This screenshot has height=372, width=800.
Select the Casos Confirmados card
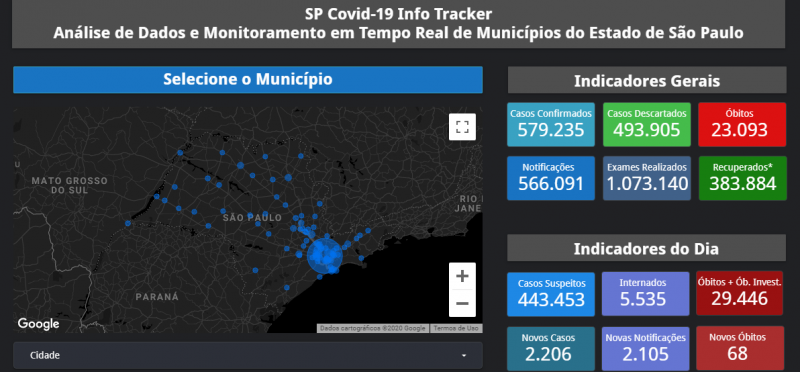(x=551, y=124)
